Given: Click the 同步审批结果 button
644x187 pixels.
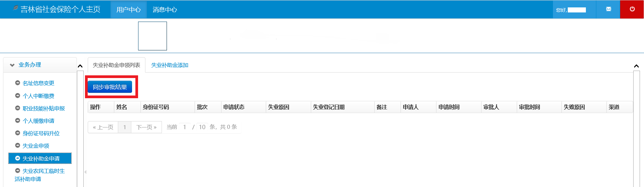Looking at the screenshot, I should click(110, 87).
